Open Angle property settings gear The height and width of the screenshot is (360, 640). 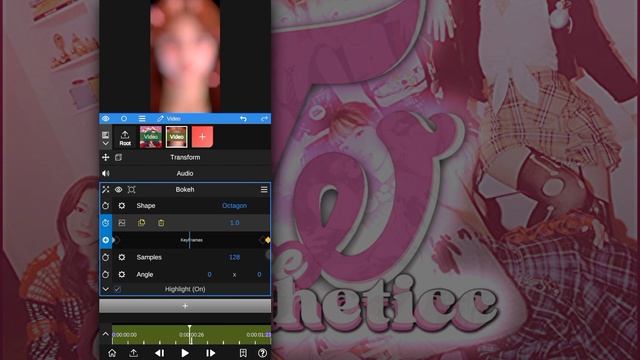coord(122,275)
